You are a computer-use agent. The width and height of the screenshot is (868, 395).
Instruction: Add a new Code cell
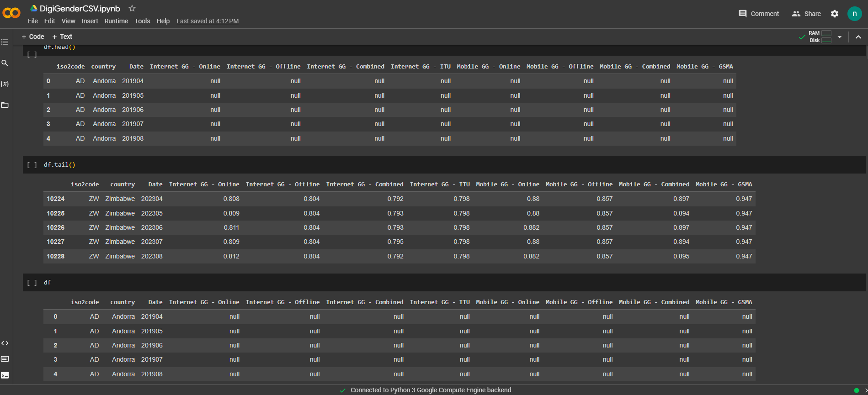pos(33,37)
